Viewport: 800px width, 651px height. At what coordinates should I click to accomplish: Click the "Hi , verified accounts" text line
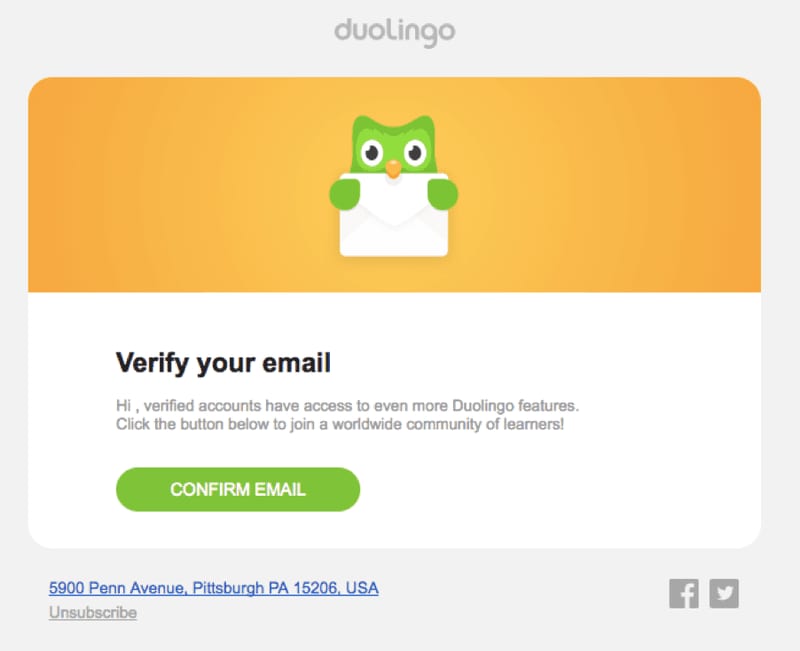tap(347, 406)
